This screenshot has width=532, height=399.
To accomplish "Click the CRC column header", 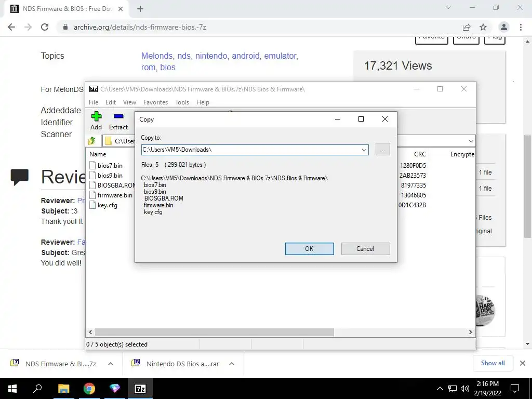I will coord(420,154).
